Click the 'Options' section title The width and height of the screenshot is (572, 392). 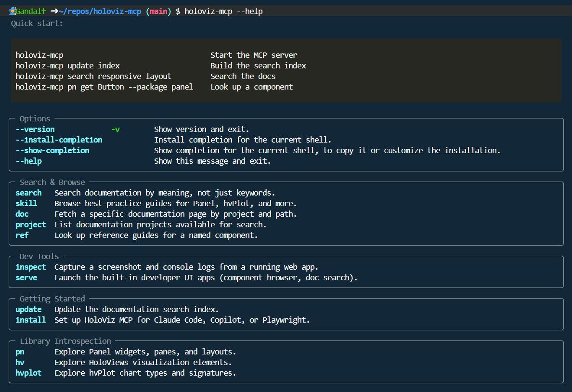pos(35,118)
